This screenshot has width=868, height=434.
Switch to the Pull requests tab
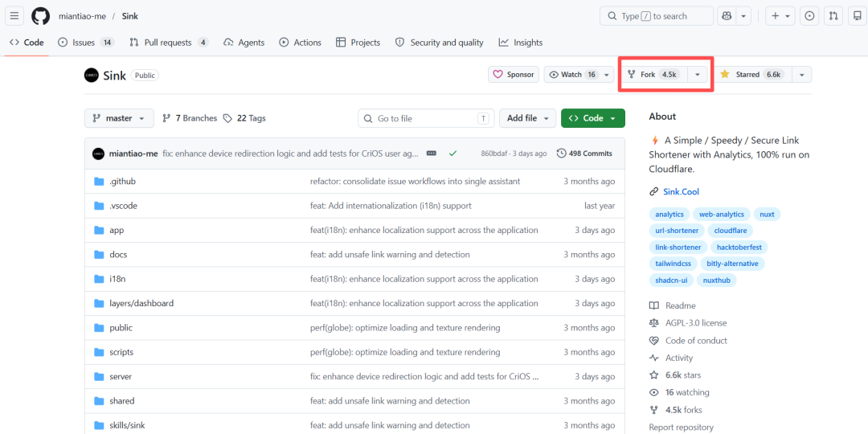[x=169, y=42]
